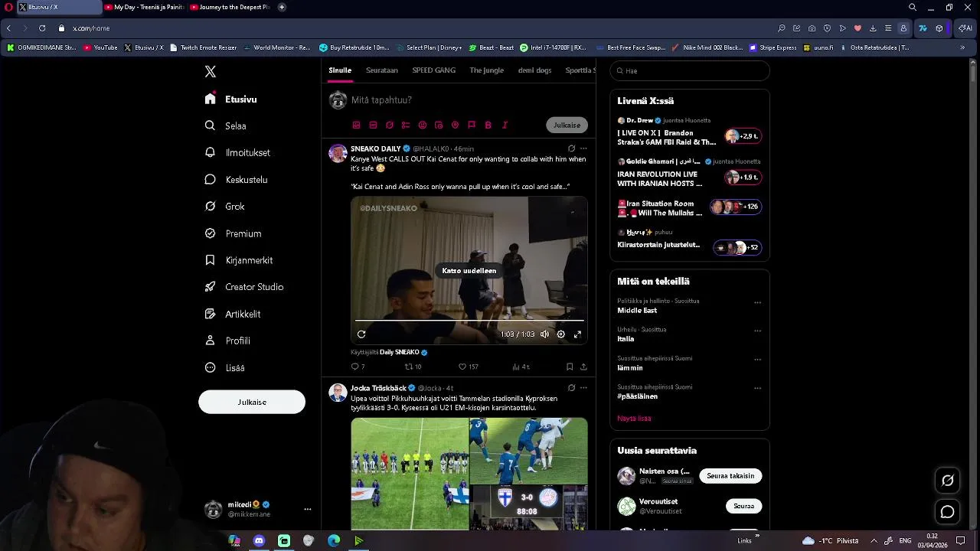
Task: Open the floating messages chat button
Action: pos(948,512)
